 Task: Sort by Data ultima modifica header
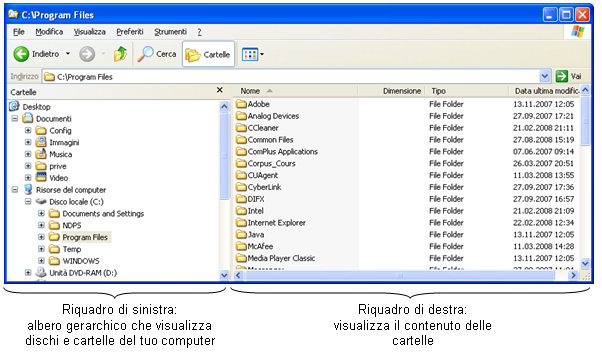tap(545, 91)
